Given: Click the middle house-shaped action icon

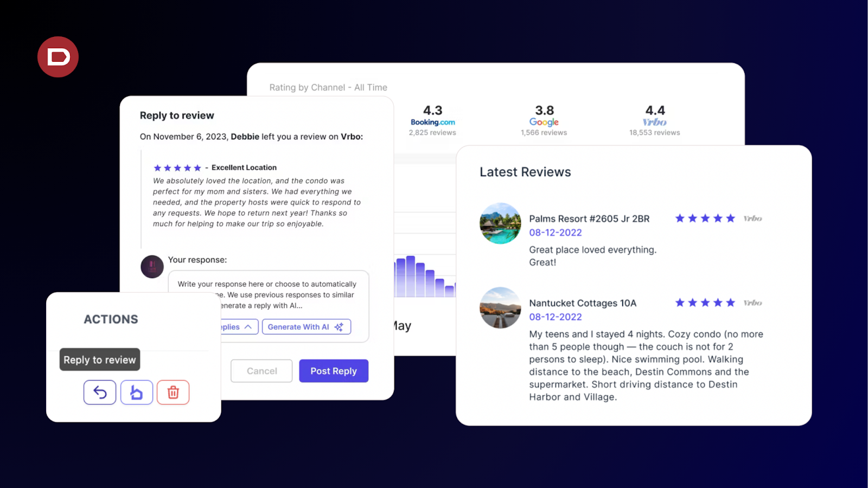Looking at the screenshot, I should click(136, 392).
